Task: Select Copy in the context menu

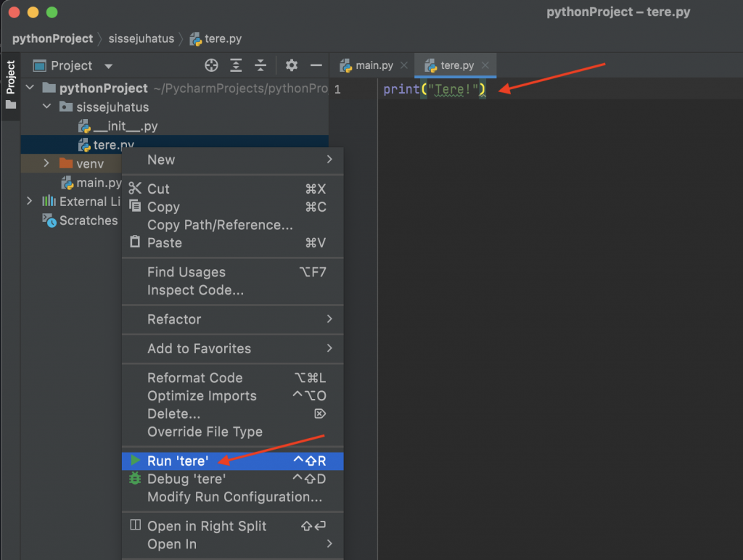Action: [x=233, y=207]
